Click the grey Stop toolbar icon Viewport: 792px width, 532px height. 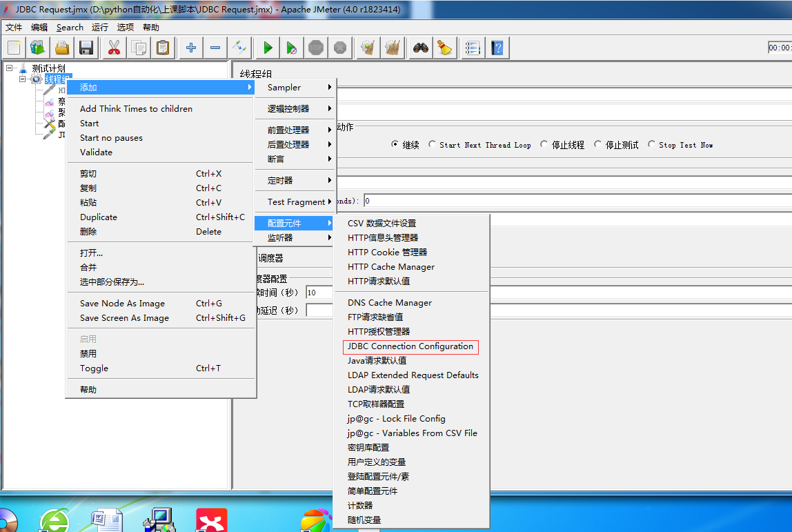(316, 48)
